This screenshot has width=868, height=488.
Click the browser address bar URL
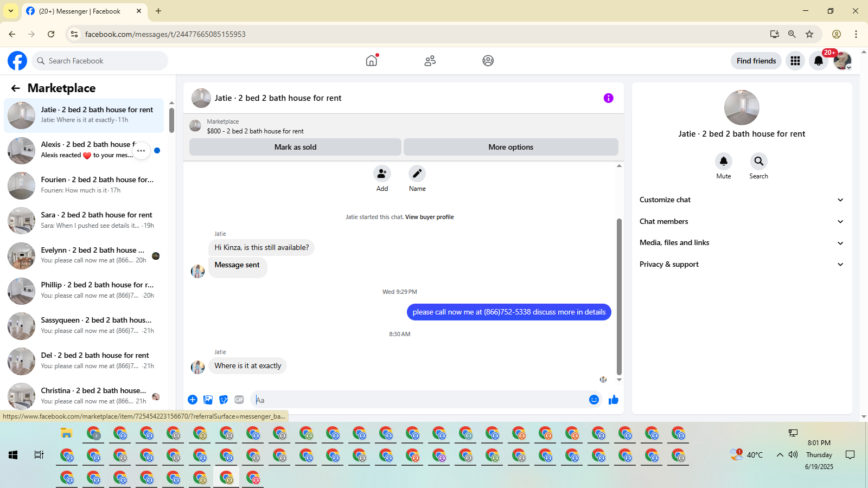(165, 34)
